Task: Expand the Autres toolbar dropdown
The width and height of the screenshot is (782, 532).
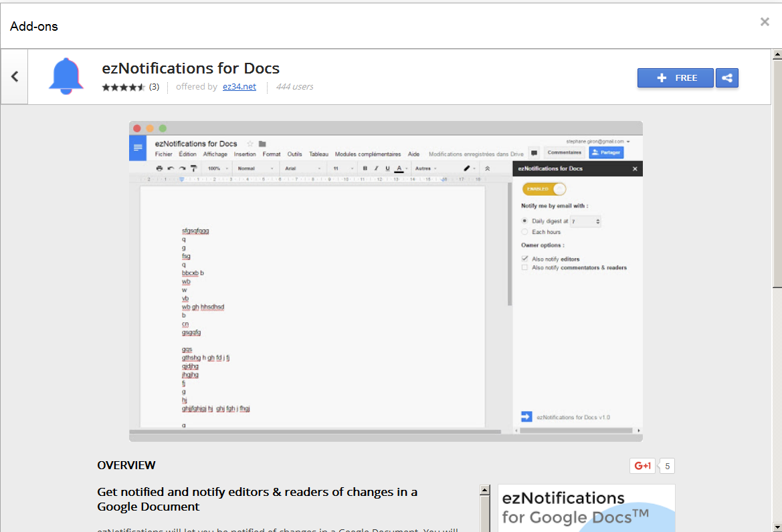Action: 425,168
